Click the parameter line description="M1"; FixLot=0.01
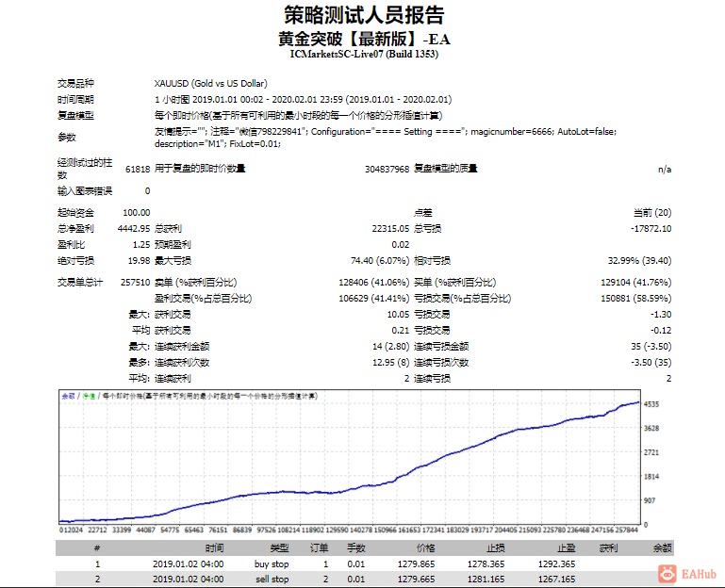Viewport: 725px width, 588px height. coord(218,144)
